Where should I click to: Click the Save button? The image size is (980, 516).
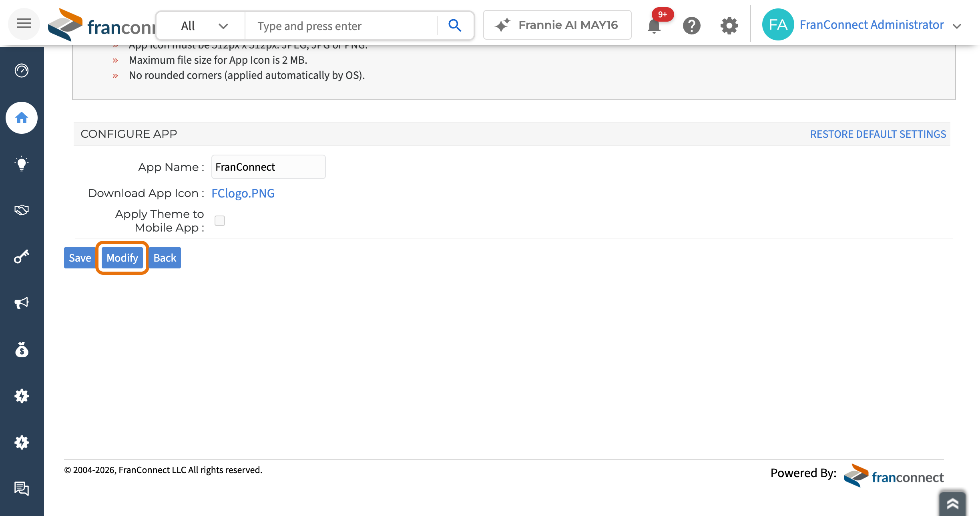click(x=80, y=258)
